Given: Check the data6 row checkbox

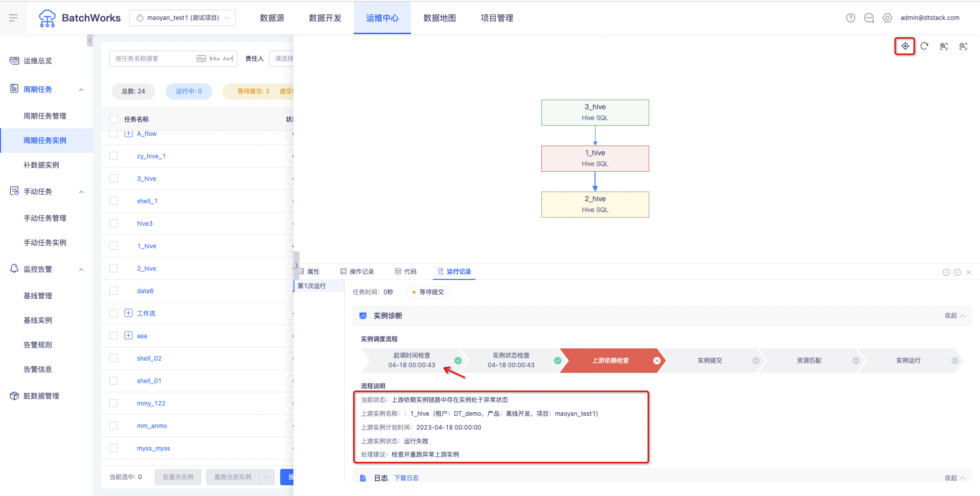Looking at the screenshot, I should [x=113, y=291].
